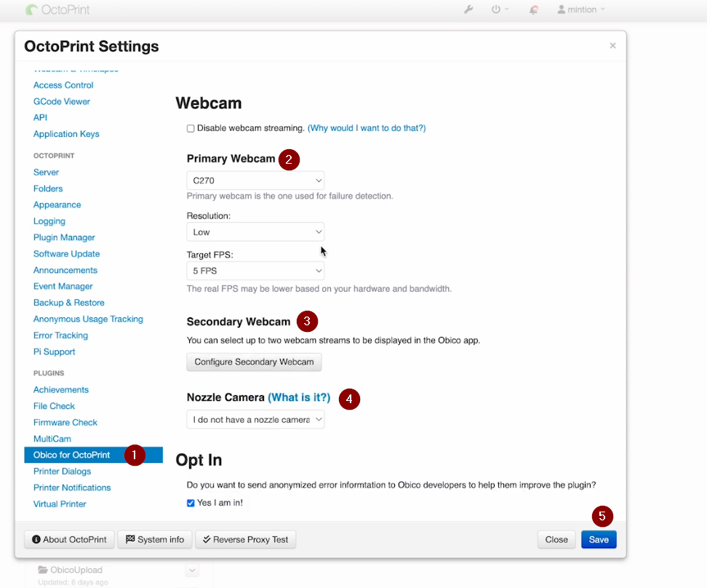Close settings dialog with X icon
Viewport: 707px width, 588px height.
point(612,46)
